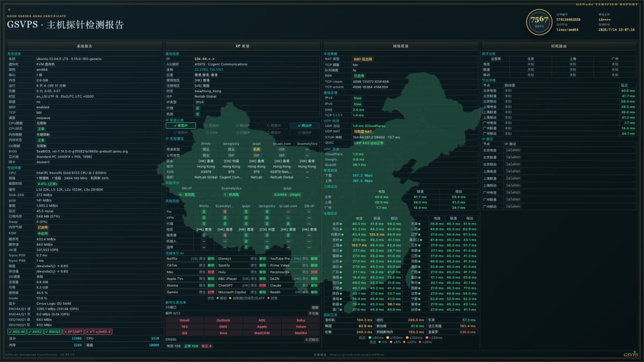Select the 家宽IP checkmark option
The height and width of the screenshot is (362, 644).
[180, 125]
